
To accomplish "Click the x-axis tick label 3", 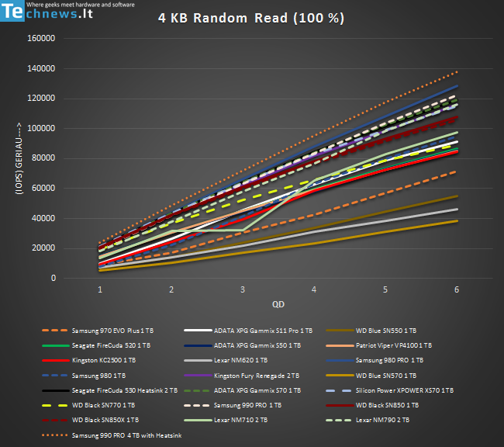I will tap(243, 289).
